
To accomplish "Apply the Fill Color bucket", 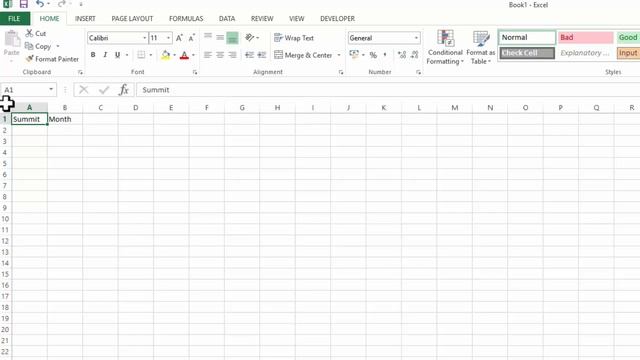I will coord(165,55).
